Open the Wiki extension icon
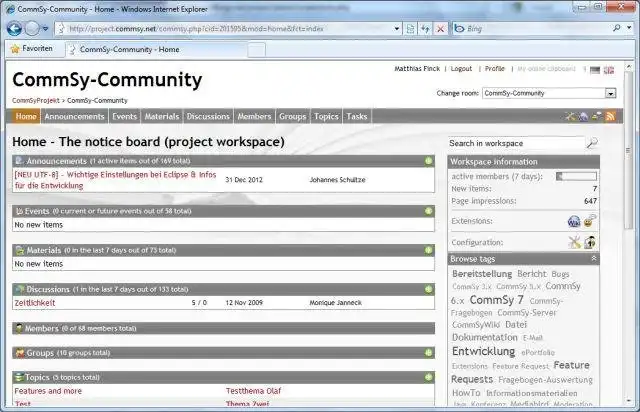640x412 pixels. pyautogui.click(x=574, y=221)
